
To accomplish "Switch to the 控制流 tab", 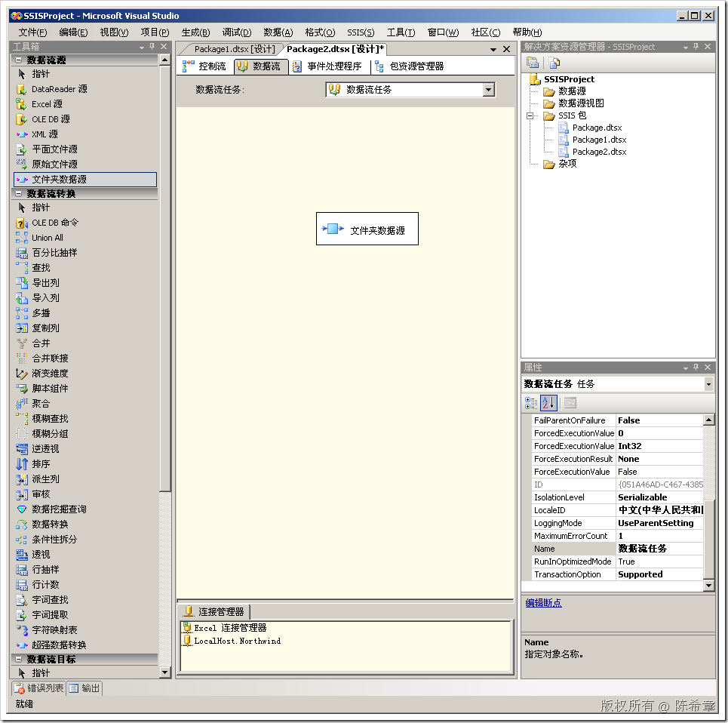I will (204, 66).
